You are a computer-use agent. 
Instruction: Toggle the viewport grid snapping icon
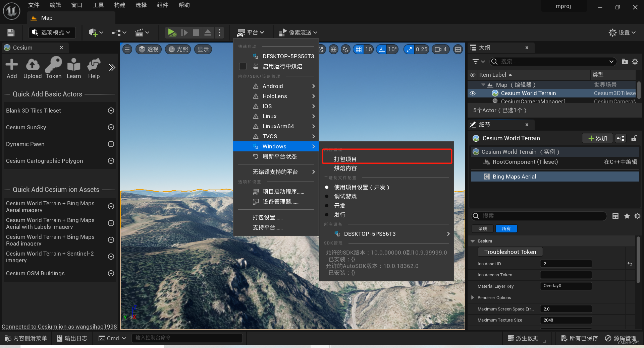click(359, 50)
